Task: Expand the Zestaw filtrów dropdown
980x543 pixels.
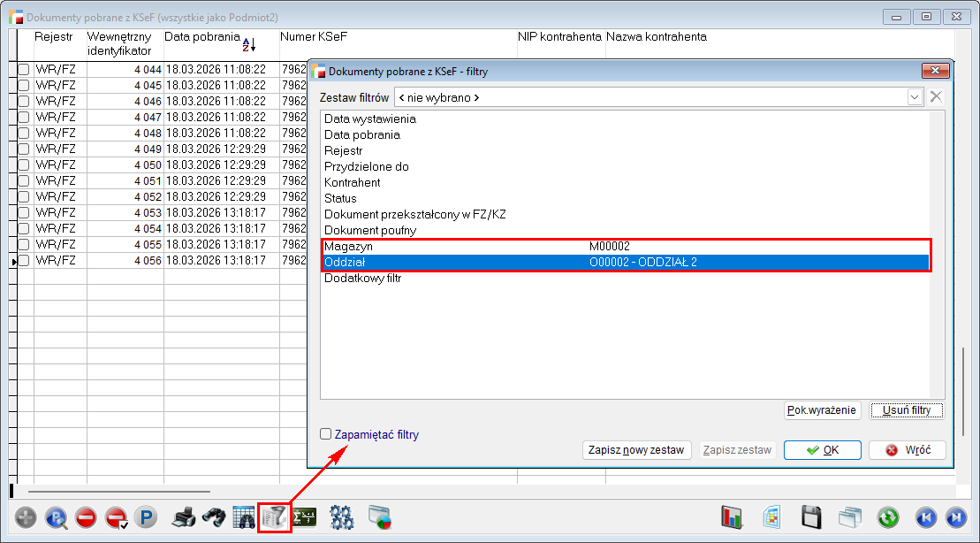Action: pyautogui.click(x=915, y=97)
